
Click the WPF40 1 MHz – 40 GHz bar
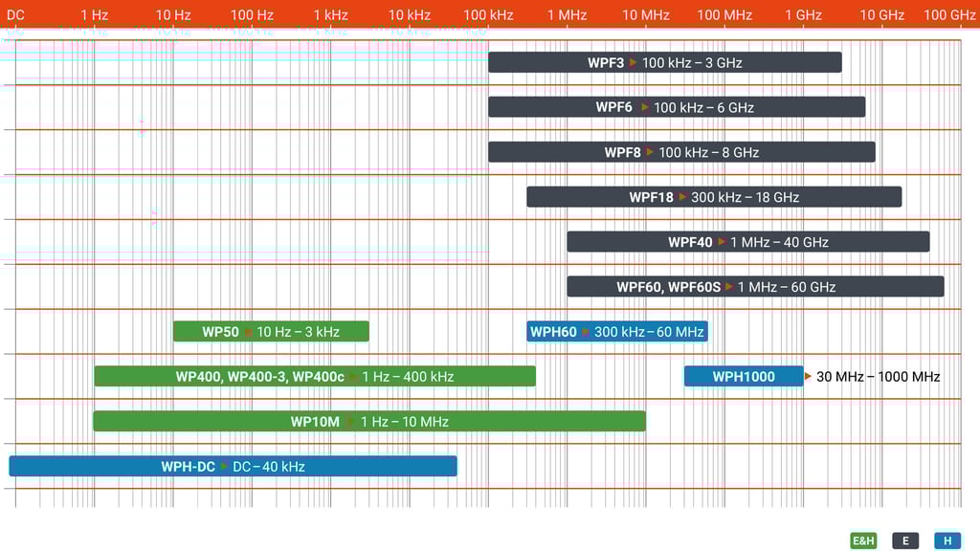click(748, 242)
